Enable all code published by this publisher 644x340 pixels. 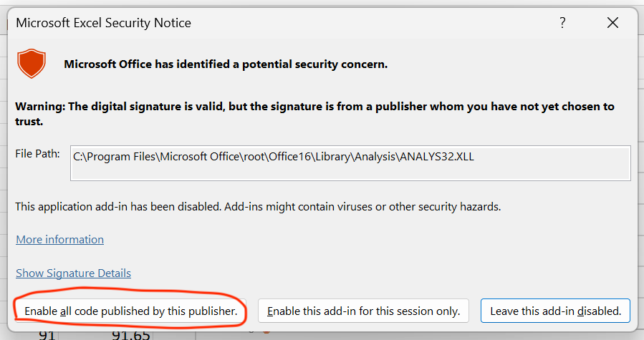point(130,311)
